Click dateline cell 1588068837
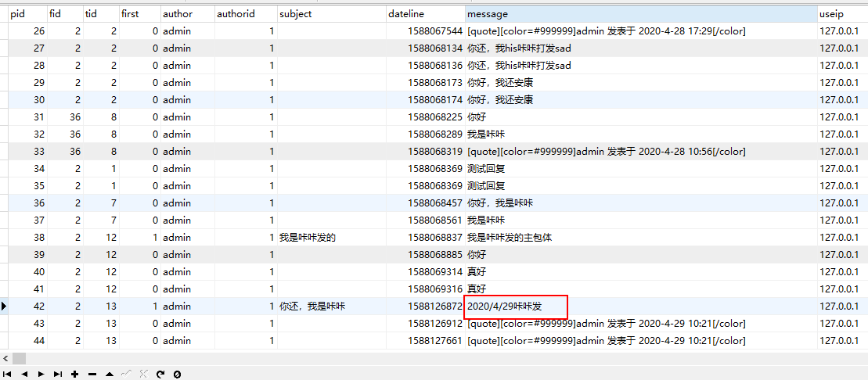This screenshot has height=380, width=868. pos(426,237)
